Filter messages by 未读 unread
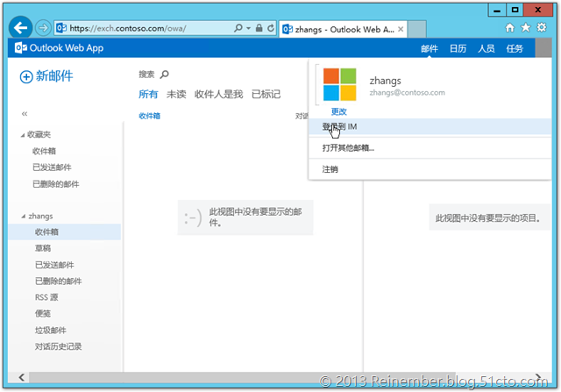Screen dimensions: 561x392 click(176, 94)
